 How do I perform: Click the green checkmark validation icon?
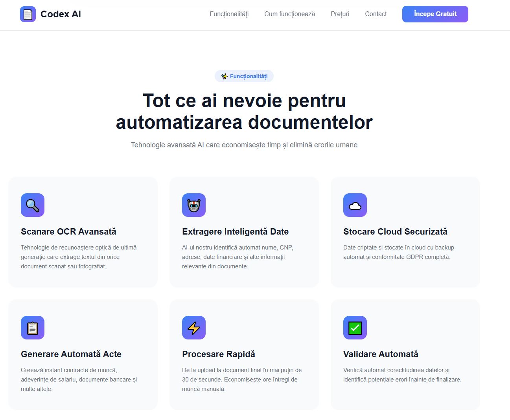click(x=355, y=328)
